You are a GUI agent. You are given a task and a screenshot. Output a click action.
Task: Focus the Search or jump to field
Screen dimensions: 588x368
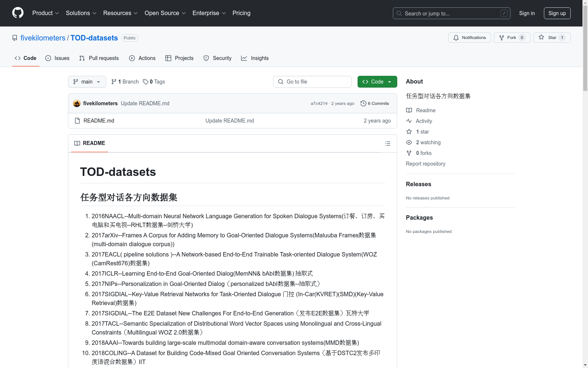coord(451,13)
